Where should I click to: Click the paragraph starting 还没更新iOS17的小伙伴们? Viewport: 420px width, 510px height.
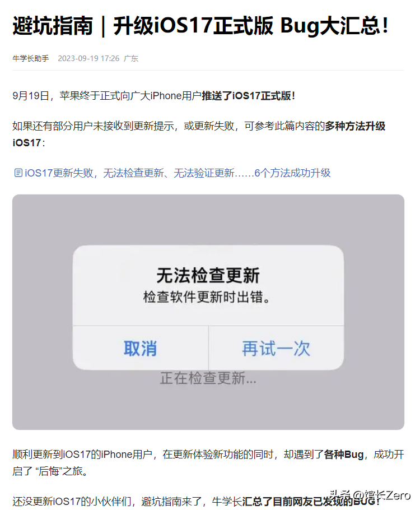point(196,502)
